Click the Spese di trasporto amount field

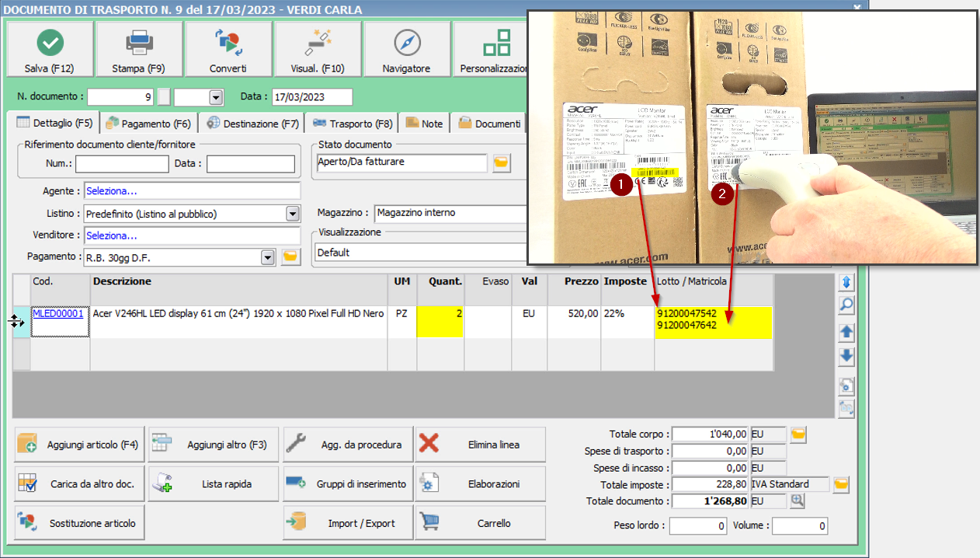711,451
